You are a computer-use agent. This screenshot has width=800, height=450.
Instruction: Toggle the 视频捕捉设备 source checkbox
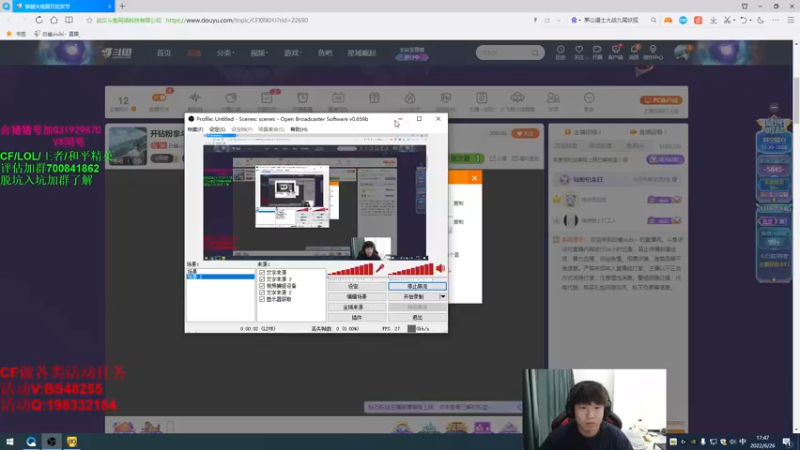tap(262, 286)
